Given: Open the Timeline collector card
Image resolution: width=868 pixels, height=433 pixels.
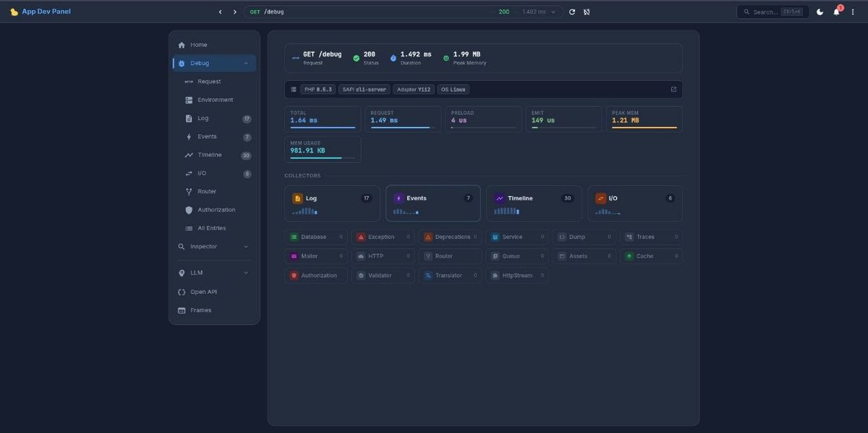Looking at the screenshot, I should (534, 203).
